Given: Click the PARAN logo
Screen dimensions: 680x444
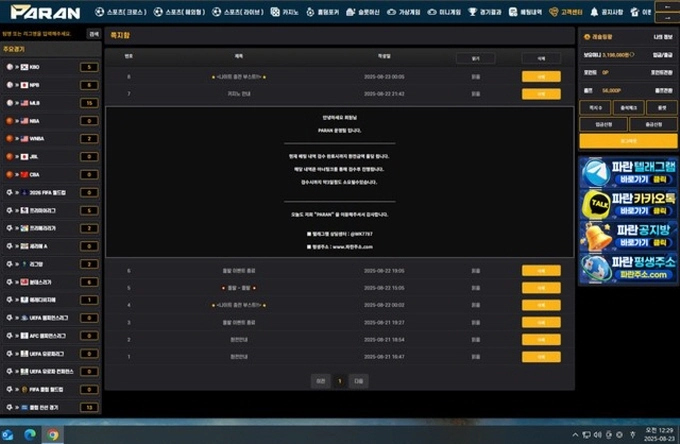Looking at the screenshot, I should point(46,12).
